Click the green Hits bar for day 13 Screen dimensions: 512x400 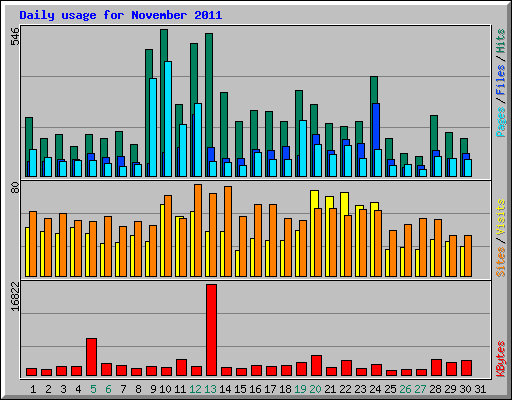(x=209, y=90)
